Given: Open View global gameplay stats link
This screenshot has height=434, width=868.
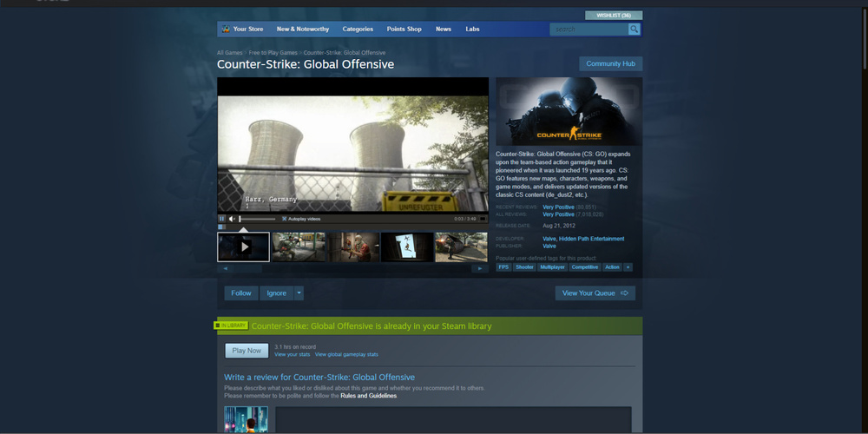Looking at the screenshot, I should [x=346, y=354].
